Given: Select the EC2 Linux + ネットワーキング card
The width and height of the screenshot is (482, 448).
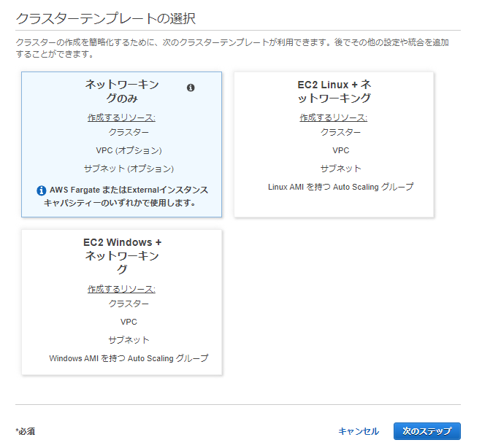Looking at the screenshot, I should (334, 144).
